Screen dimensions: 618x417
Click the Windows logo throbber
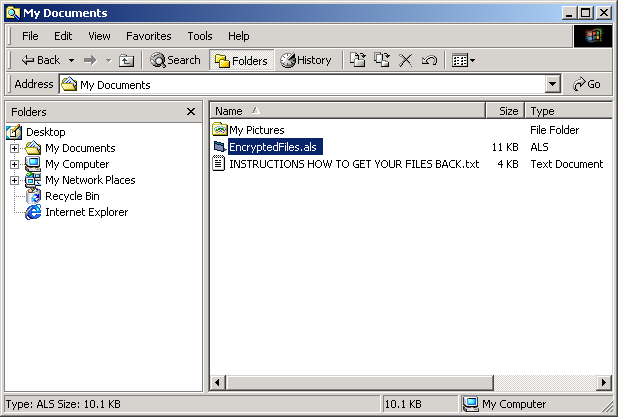[x=593, y=36]
